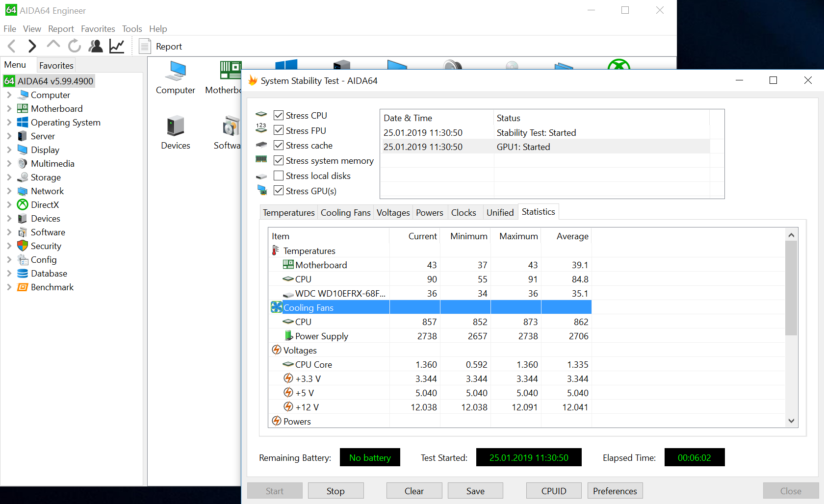This screenshot has height=504, width=824.
Task: Click the Cooling Fans fan icon in statistics
Action: click(x=277, y=307)
